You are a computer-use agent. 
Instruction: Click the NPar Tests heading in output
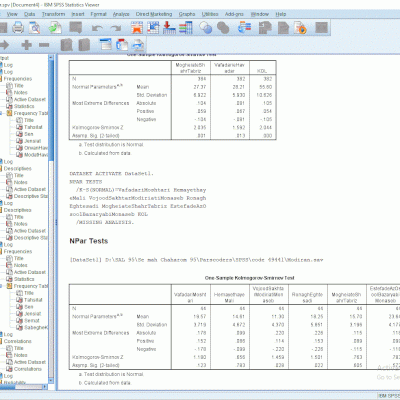89,241
